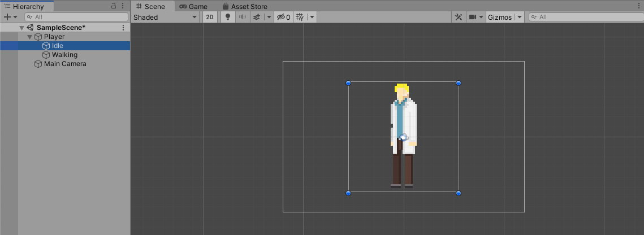Image resolution: width=644 pixels, height=235 pixels.
Task: Open the create object dropdown arrow
Action: click(x=16, y=17)
